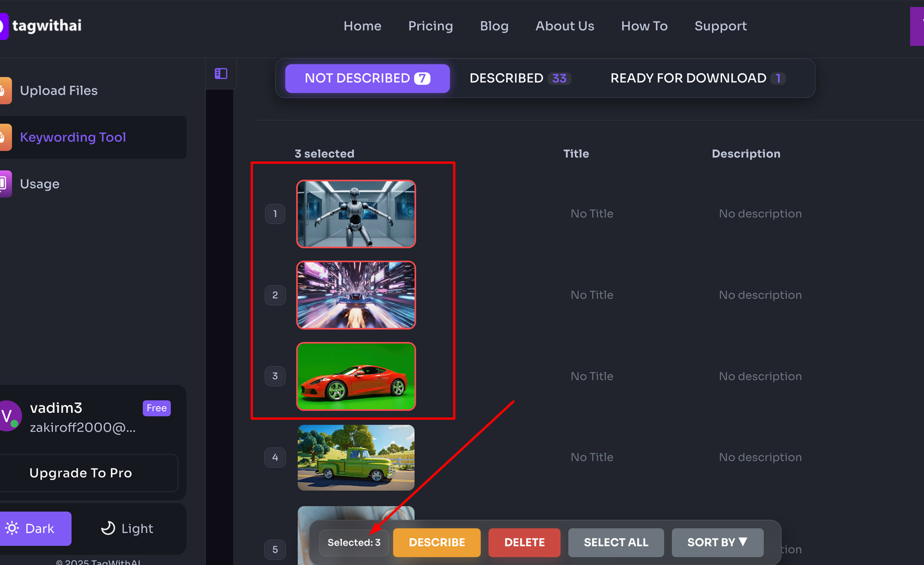Open the Described tab
The height and width of the screenshot is (565, 924).
click(x=519, y=78)
